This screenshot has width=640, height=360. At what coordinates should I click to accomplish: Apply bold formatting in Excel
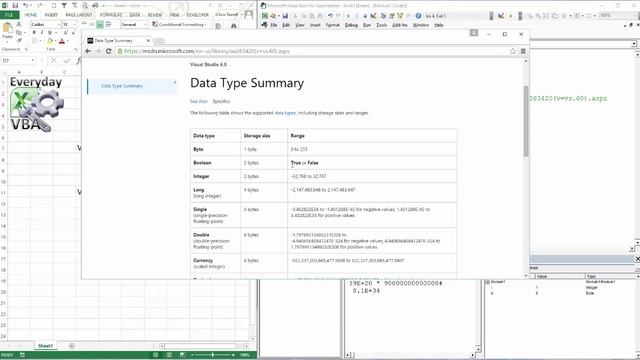tap(34, 33)
